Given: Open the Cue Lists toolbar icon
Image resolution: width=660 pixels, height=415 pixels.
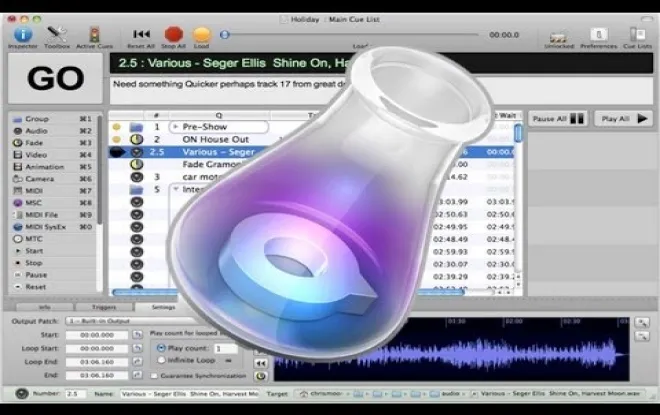Looking at the screenshot, I should click(637, 34).
